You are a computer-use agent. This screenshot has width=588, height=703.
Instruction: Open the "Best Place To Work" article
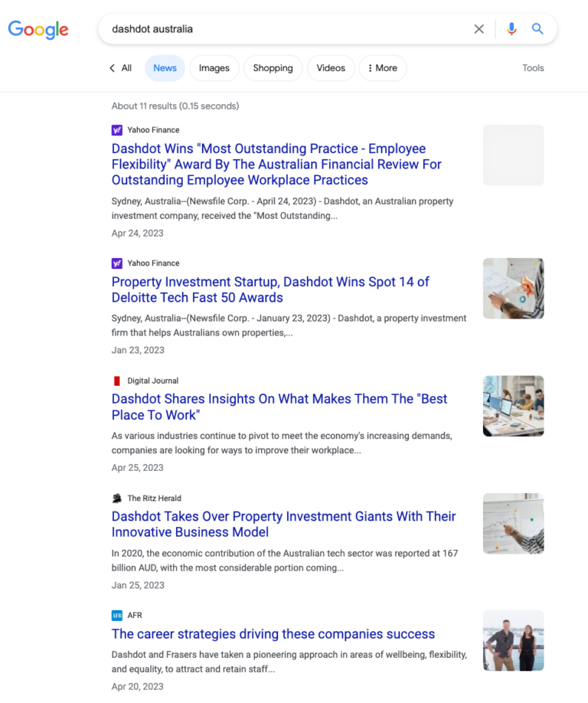point(279,407)
